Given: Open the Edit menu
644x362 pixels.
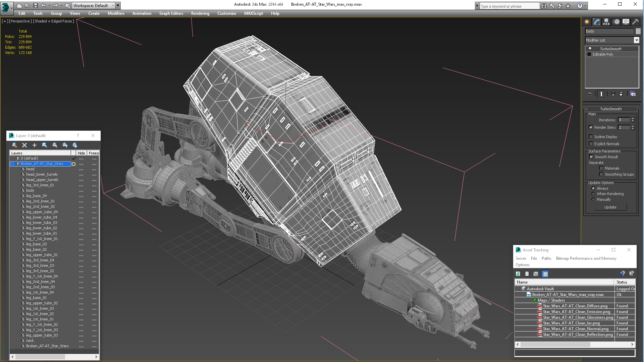Looking at the screenshot, I should (x=22, y=13).
